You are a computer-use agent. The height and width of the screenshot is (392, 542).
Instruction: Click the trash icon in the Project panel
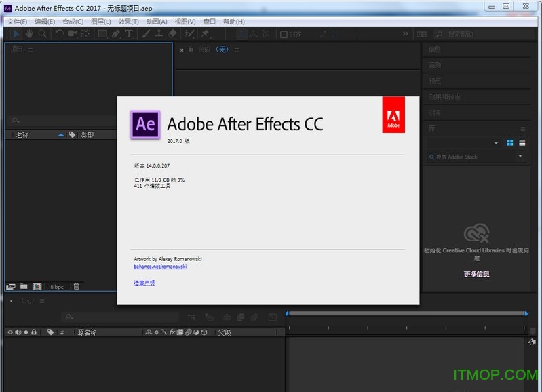coord(77,287)
